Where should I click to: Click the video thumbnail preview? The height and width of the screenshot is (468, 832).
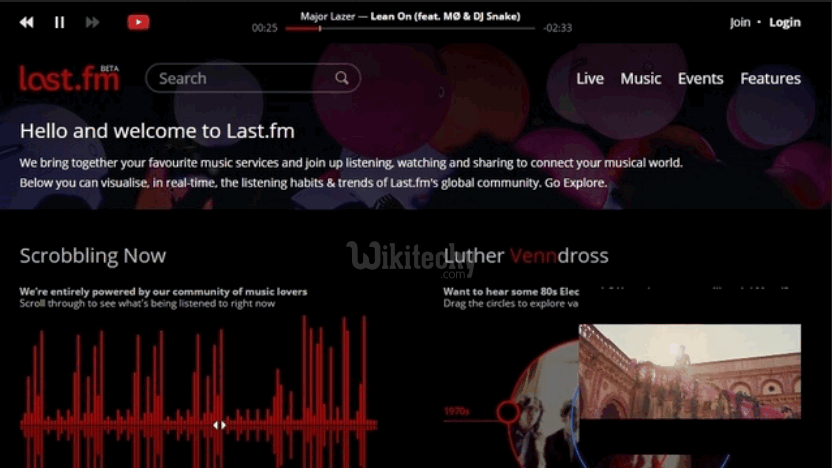click(x=689, y=372)
